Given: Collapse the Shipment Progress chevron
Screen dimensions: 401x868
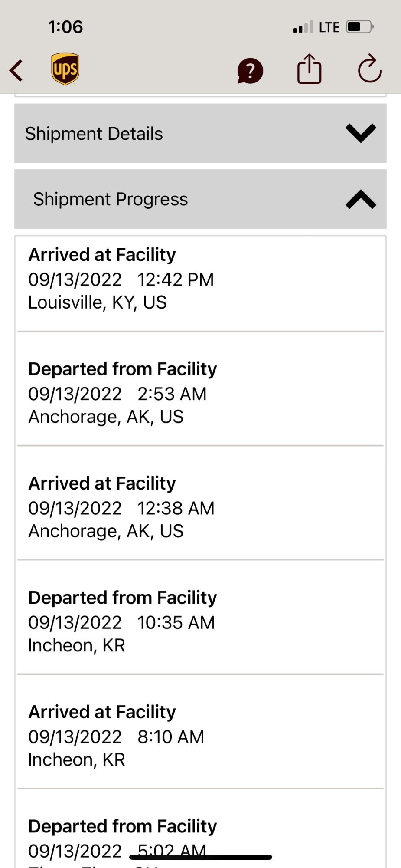Looking at the screenshot, I should (361, 199).
